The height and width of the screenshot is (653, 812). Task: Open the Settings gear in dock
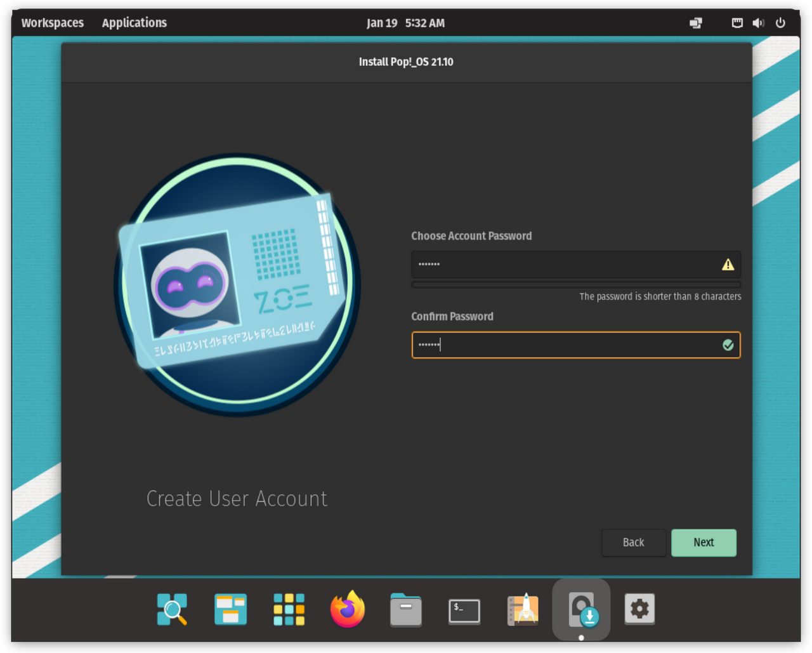coord(639,609)
